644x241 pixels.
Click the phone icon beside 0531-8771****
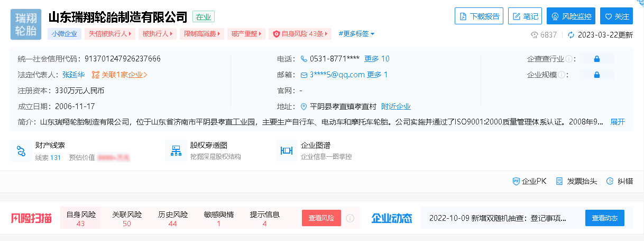pyautogui.click(x=304, y=59)
